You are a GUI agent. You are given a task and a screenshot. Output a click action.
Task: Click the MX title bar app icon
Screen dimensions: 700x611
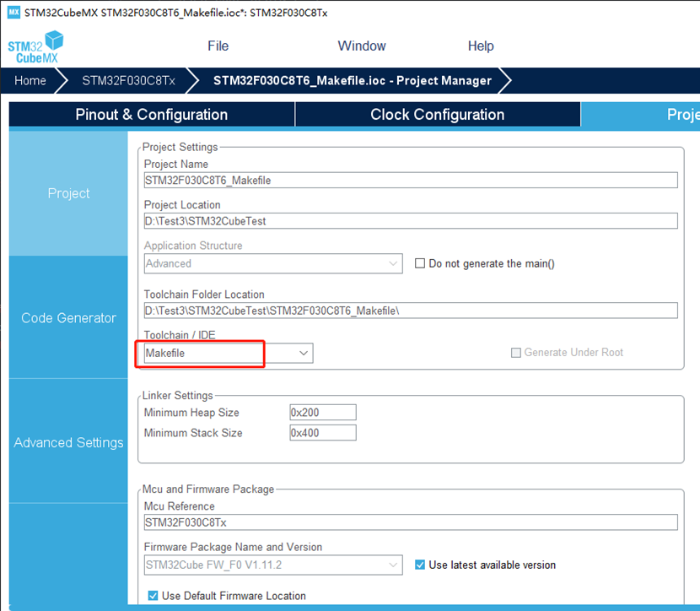13,12
